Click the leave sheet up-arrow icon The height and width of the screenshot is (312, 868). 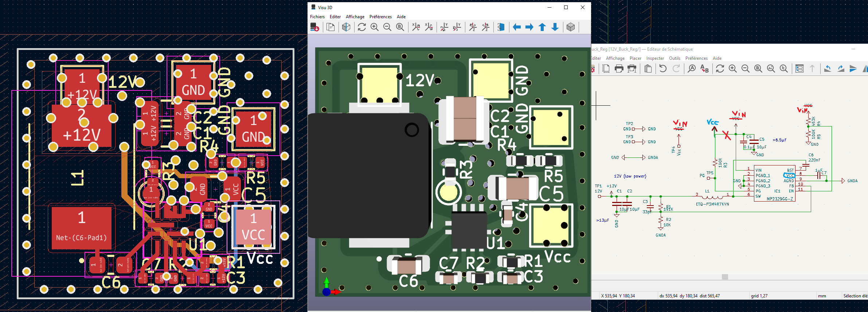click(x=812, y=69)
